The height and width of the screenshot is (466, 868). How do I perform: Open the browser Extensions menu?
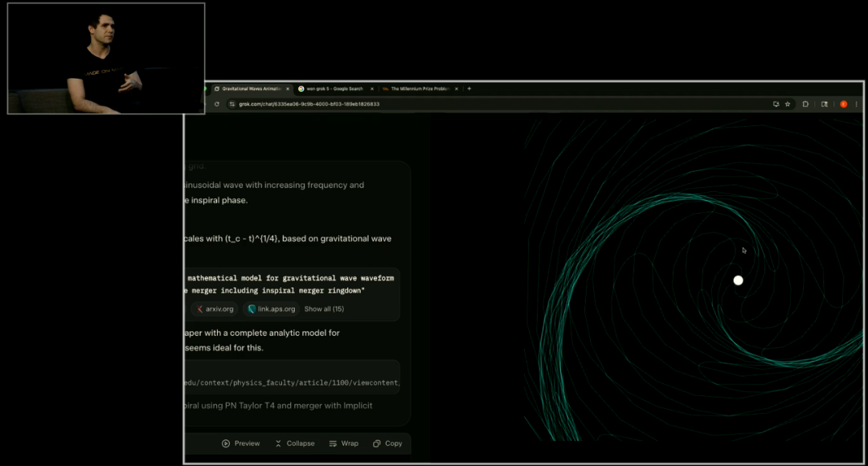point(805,104)
